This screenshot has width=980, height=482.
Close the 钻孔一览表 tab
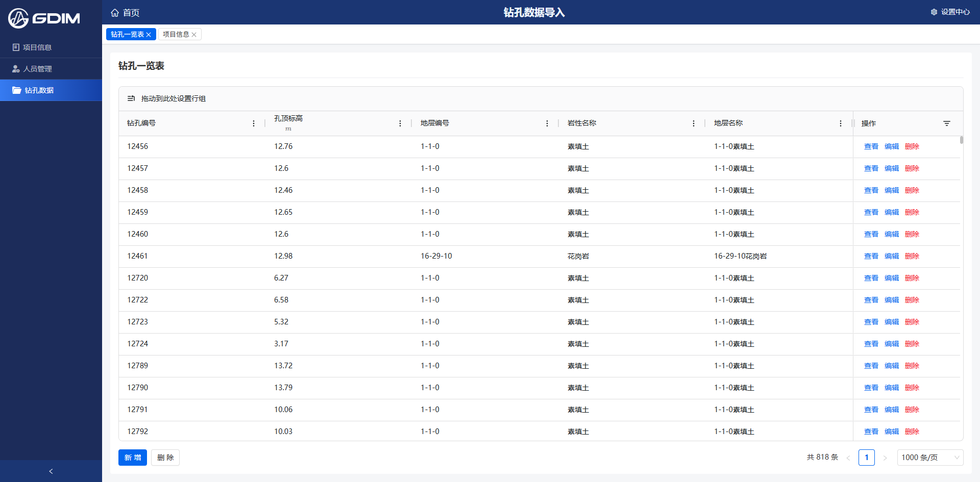click(x=149, y=35)
